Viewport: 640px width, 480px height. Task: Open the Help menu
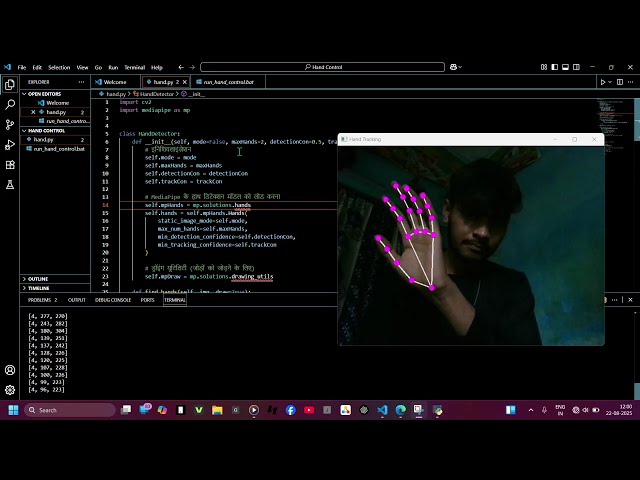157,67
